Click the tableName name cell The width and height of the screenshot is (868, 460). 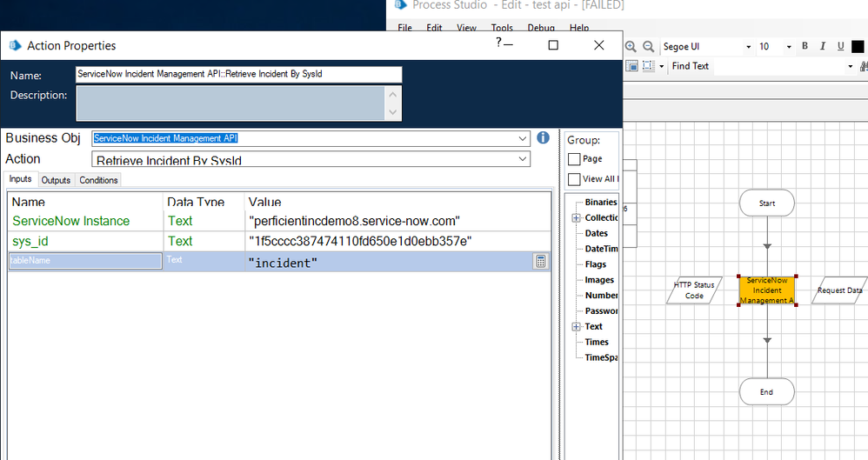tap(85, 261)
